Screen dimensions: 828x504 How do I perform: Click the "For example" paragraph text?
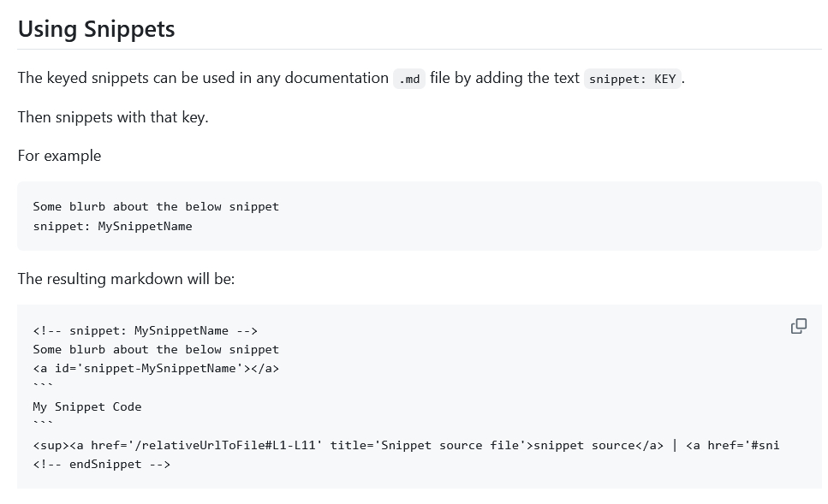59,156
